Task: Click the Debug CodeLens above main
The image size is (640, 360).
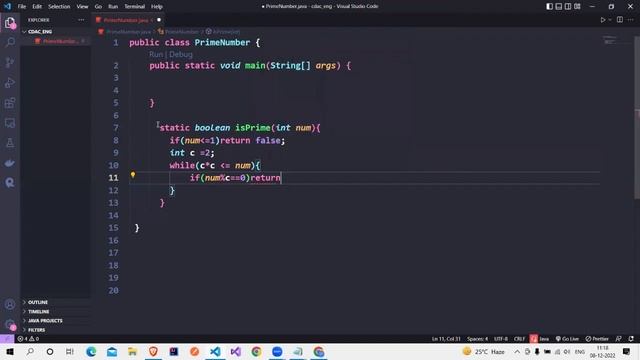Action: (181, 54)
